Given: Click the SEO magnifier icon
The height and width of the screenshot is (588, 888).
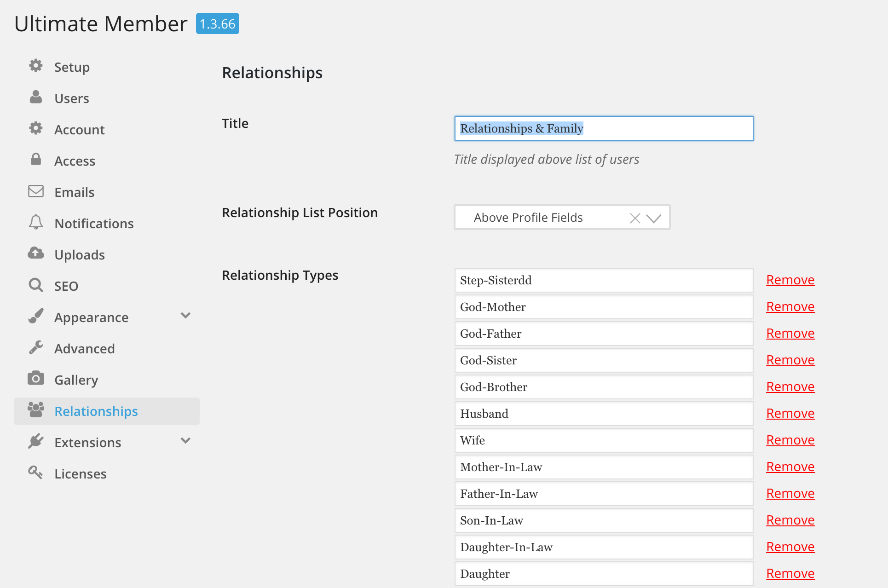Looking at the screenshot, I should click(x=36, y=285).
